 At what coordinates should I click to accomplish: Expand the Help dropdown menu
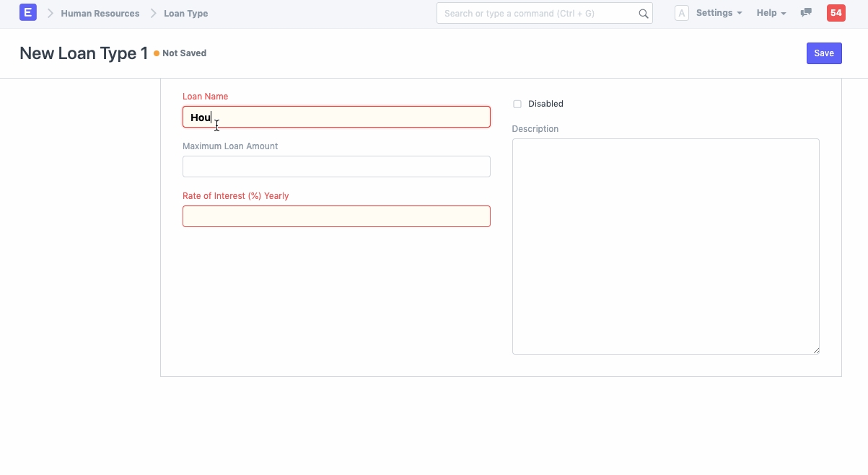(x=771, y=13)
